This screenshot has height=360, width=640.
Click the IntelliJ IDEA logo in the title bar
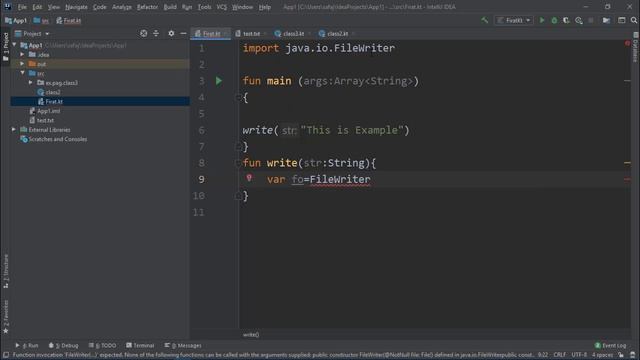(x=7, y=7)
